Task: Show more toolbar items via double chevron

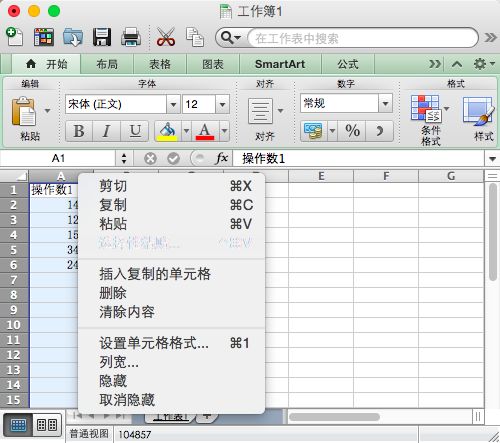Action: tap(491, 37)
